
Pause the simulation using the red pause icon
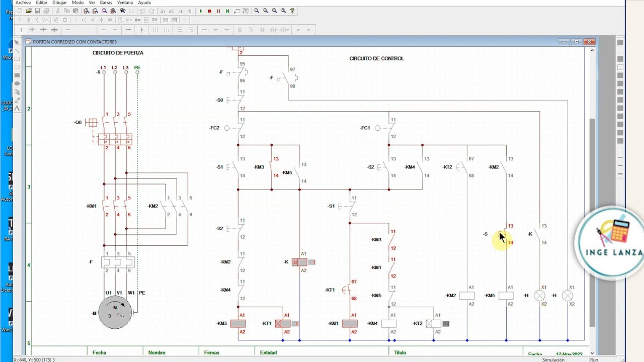pyautogui.click(x=218, y=11)
